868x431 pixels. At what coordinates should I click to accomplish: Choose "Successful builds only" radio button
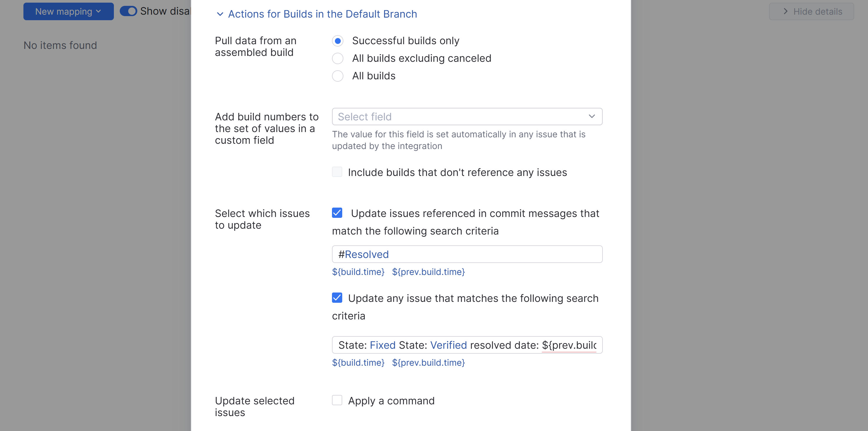tap(338, 40)
